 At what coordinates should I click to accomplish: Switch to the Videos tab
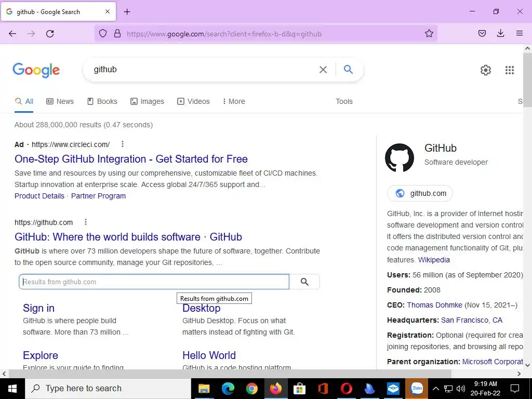[194, 101]
